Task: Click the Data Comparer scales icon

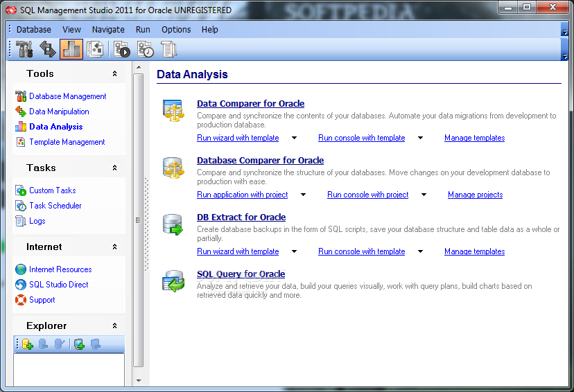Action: pos(173,110)
